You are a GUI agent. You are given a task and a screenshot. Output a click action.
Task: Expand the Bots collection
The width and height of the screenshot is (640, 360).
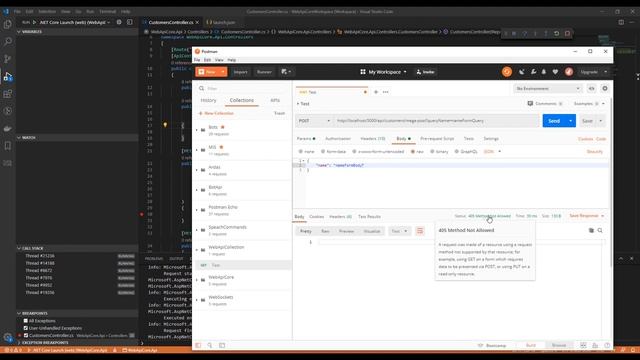[197, 130]
